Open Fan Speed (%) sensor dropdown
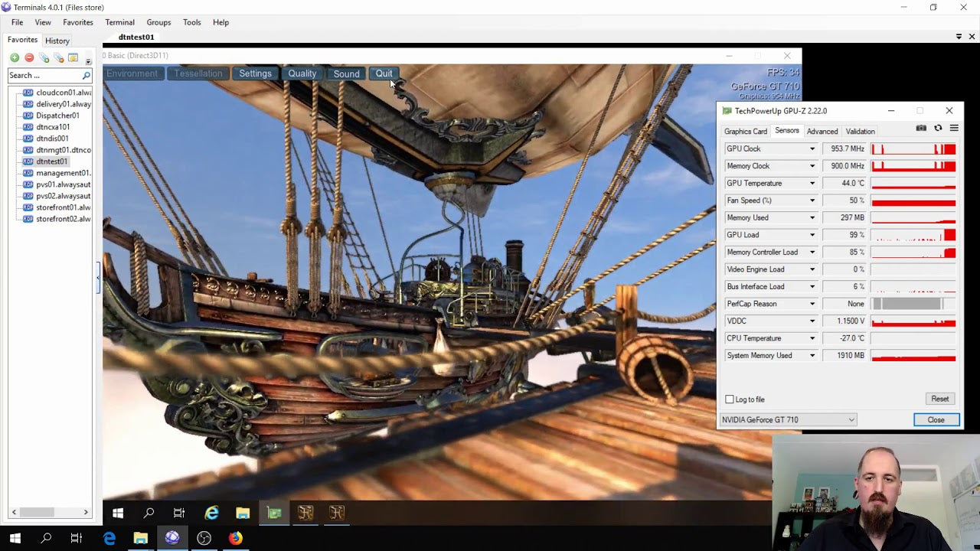The height and width of the screenshot is (551, 980). [812, 201]
